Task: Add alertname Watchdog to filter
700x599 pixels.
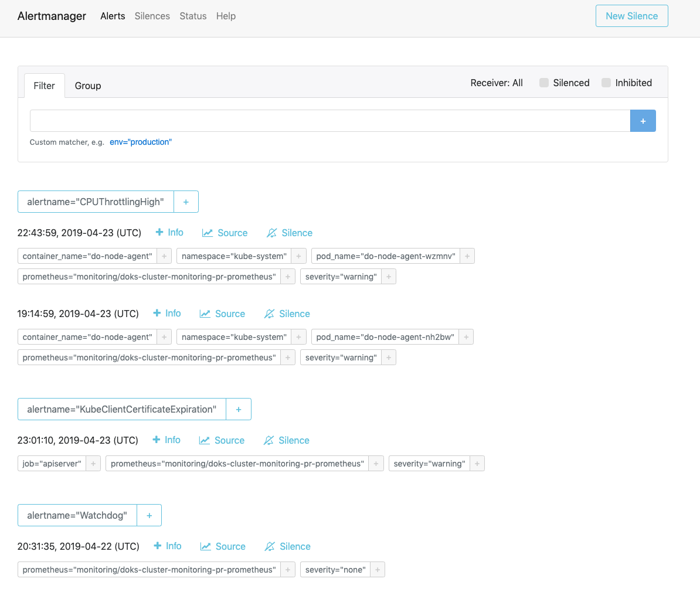Action: click(x=149, y=516)
